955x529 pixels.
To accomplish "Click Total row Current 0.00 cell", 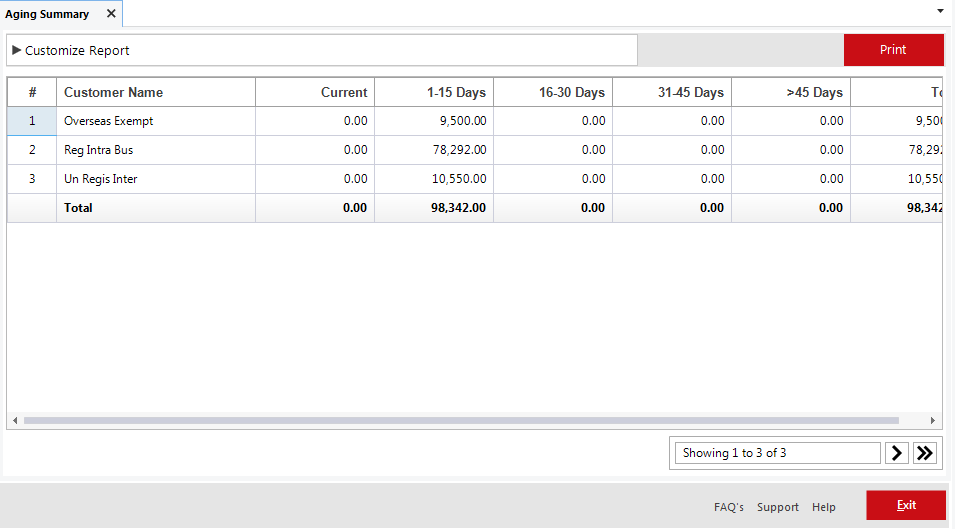I will pos(315,208).
